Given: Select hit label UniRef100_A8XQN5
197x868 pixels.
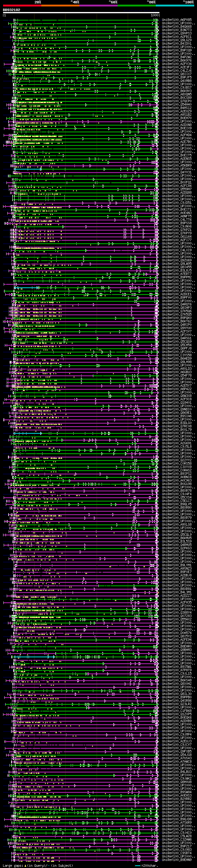Looking at the screenshot, I should click(177, 94).
